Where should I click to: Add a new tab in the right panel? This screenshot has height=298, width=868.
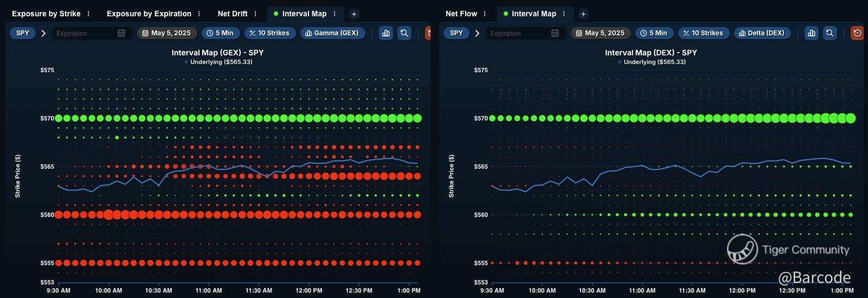click(583, 14)
